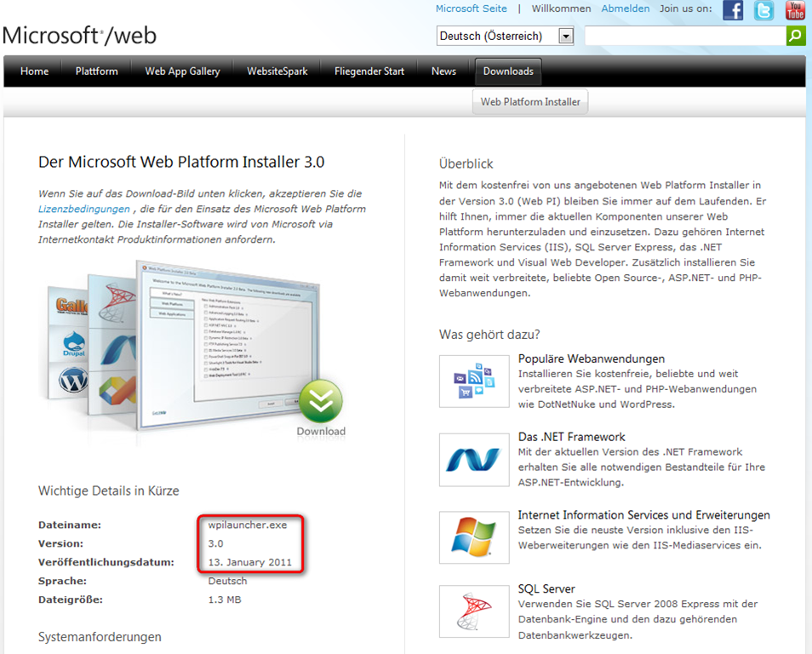Click the version value 3.0
812x654 pixels.
[x=215, y=543]
